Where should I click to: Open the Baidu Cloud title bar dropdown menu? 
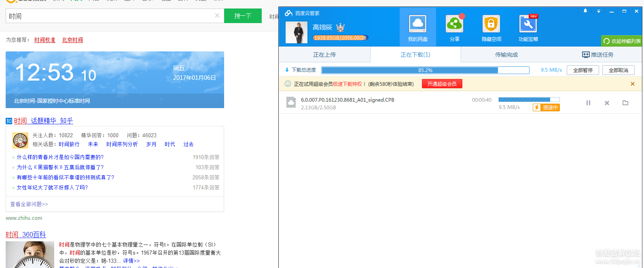coord(599,11)
